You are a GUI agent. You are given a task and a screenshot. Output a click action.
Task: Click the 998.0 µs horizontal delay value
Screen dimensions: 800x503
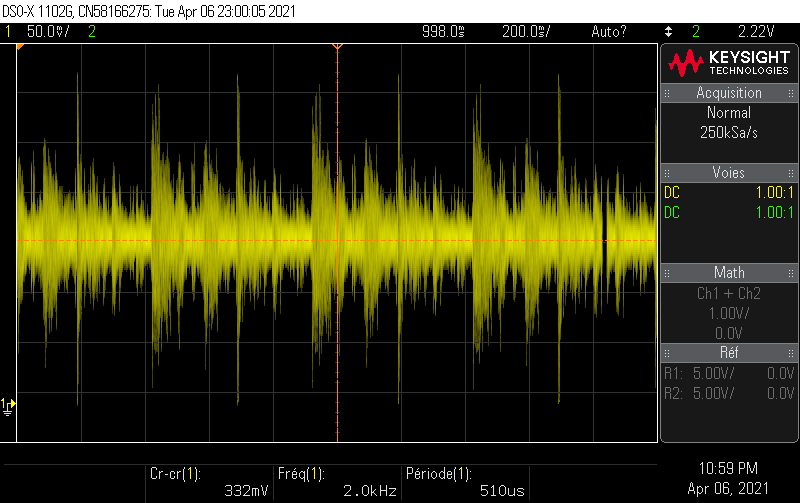point(443,32)
